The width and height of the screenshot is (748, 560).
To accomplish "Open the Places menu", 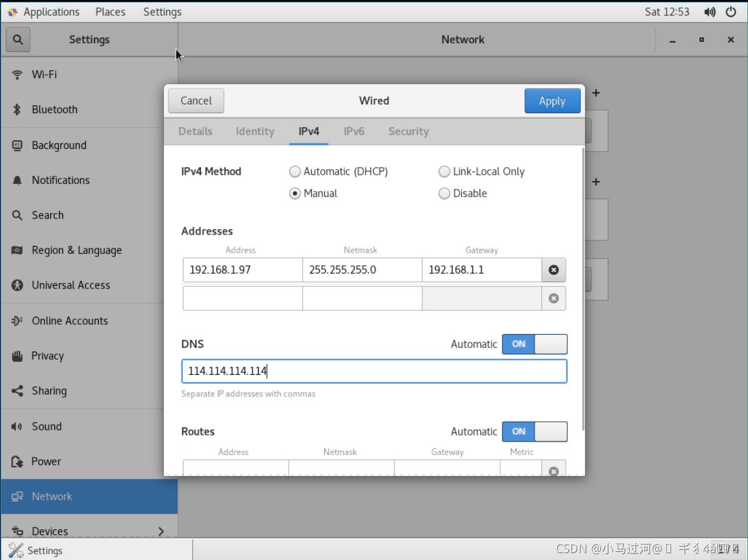I will [x=110, y=12].
